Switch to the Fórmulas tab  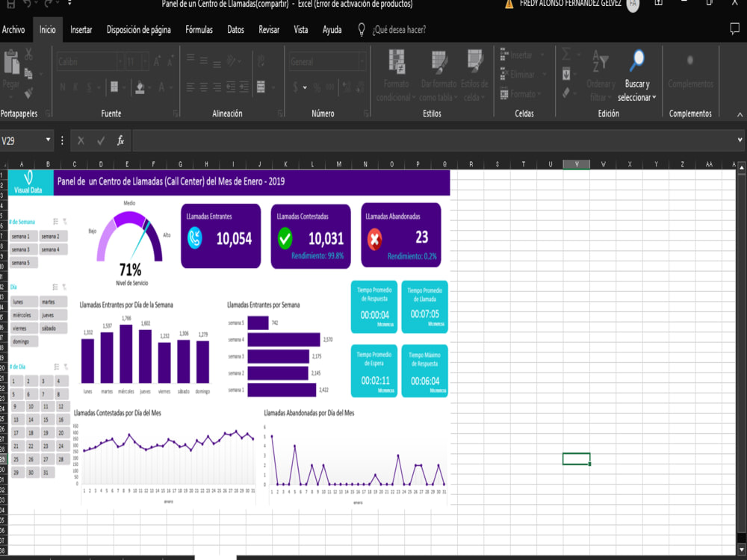click(199, 30)
